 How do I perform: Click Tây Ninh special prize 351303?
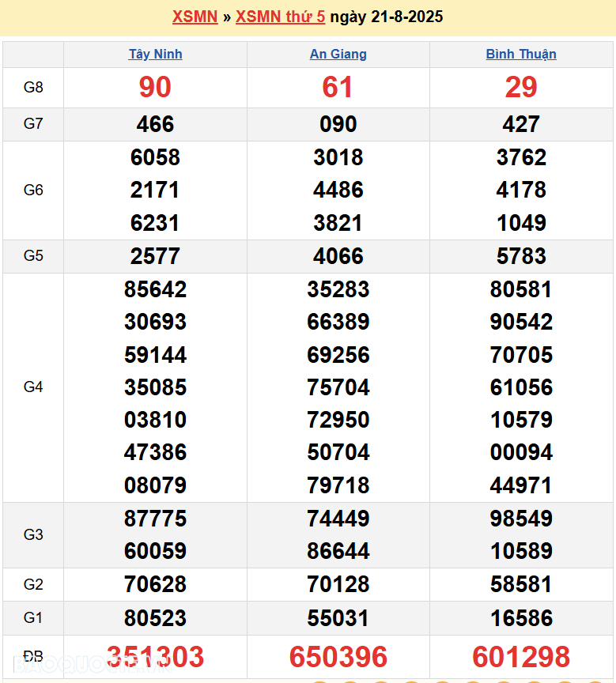(155, 657)
